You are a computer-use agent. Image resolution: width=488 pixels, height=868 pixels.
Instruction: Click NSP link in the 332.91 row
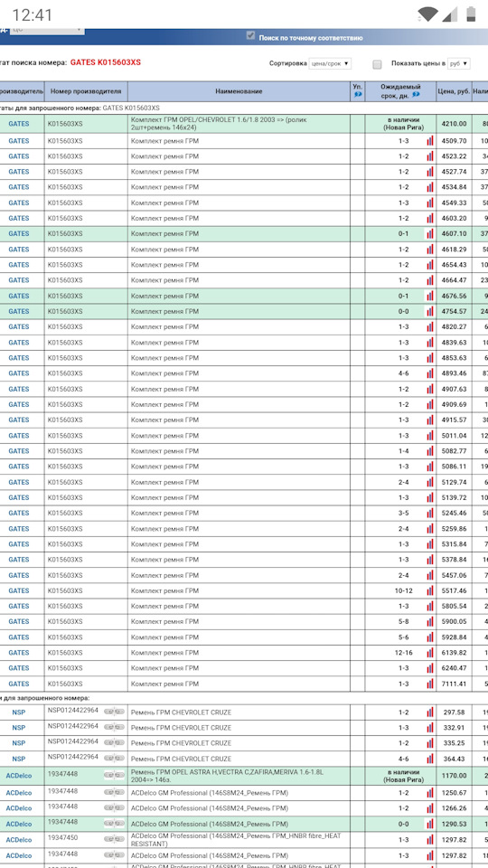click(x=19, y=727)
